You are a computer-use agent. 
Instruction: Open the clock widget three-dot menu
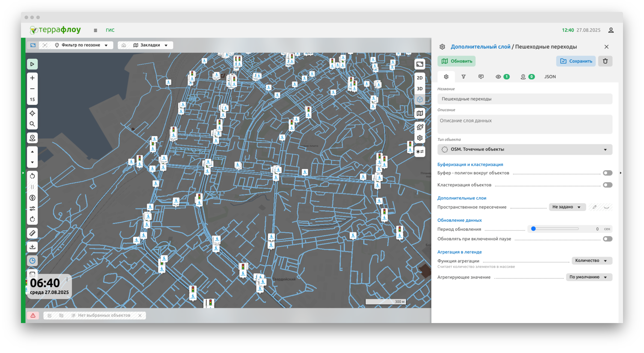(x=67, y=280)
